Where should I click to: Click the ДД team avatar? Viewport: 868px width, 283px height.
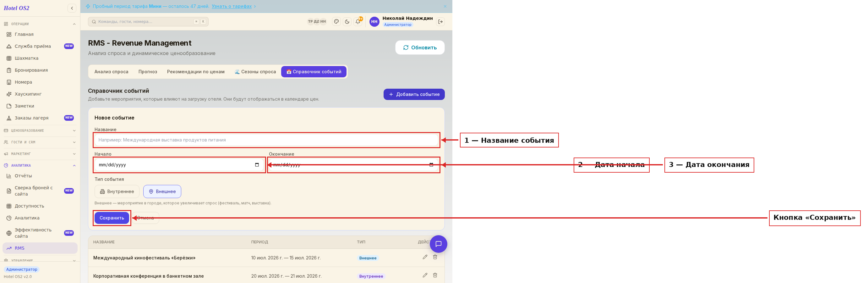pos(316,22)
